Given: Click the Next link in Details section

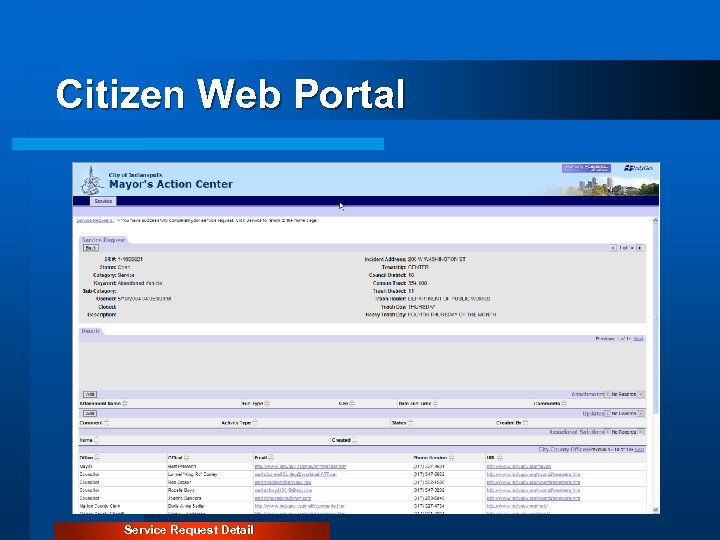Looking at the screenshot, I should coord(638,339).
